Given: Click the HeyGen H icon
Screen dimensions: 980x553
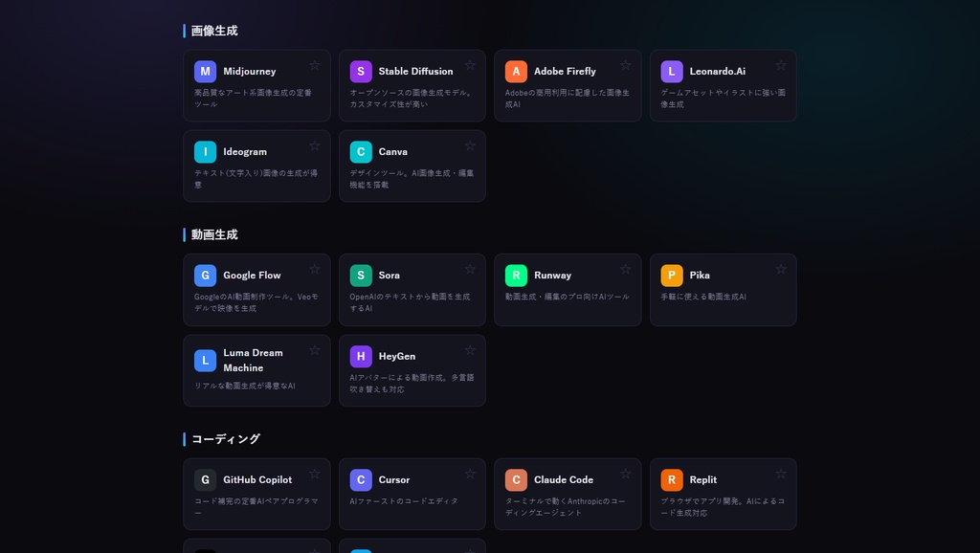Looking at the screenshot, I should (361, 356).
